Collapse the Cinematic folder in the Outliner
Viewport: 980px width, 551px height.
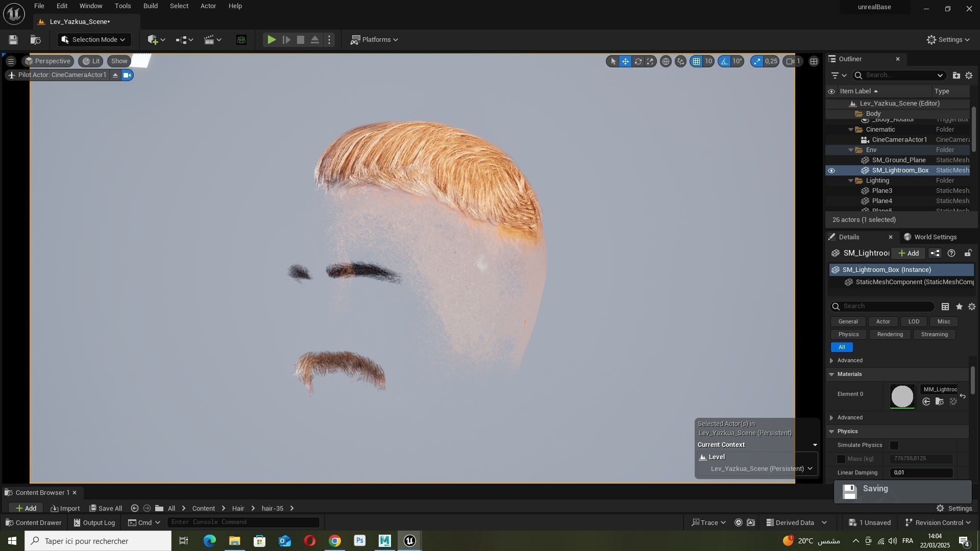[851, 130]
